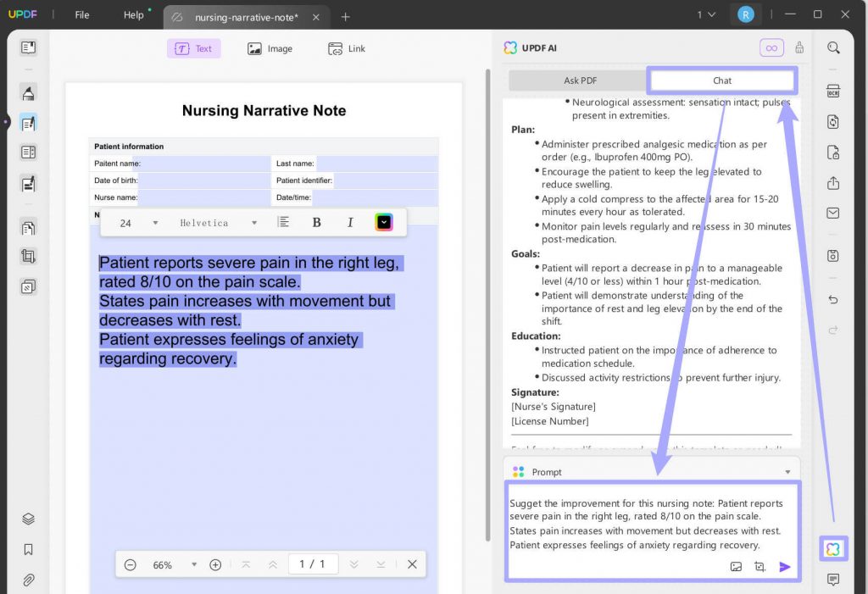Toggle italic formatting on selected text
This screenshot has height=594, width=868.
349,221
